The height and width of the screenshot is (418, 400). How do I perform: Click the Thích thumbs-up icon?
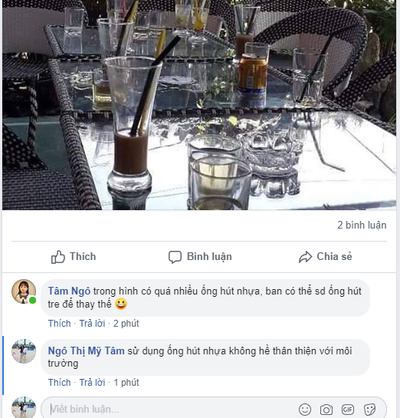click(x=58, y=257)
